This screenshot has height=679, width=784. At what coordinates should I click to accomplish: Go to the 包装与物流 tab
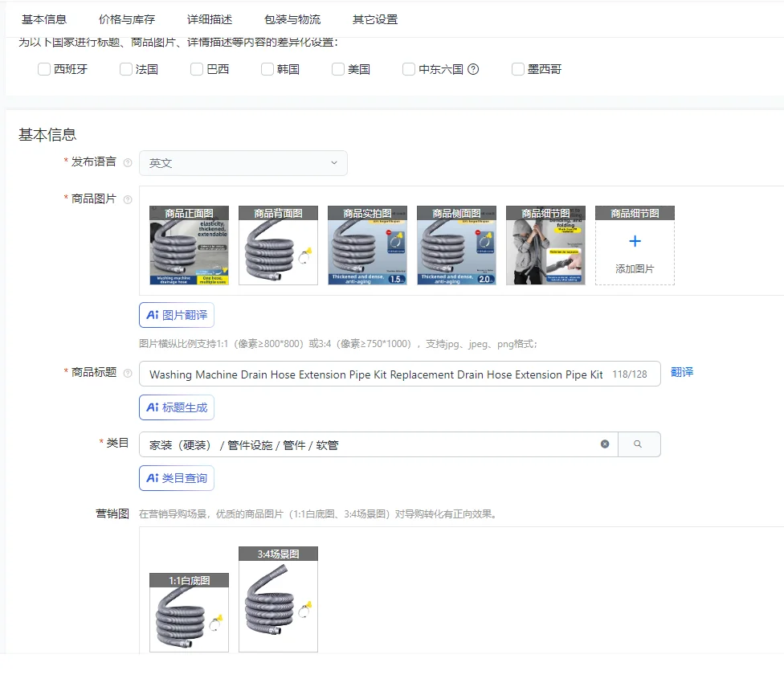tap(292, 19)
